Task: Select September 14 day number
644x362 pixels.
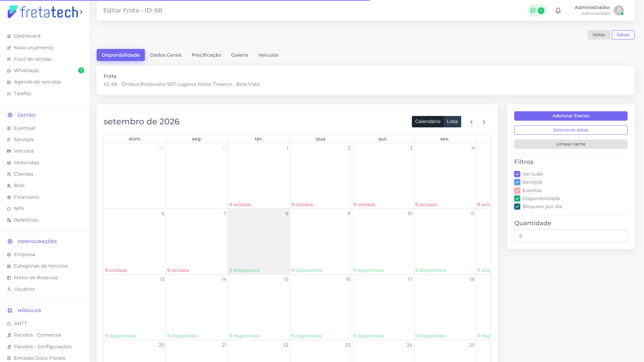Action: point(224,279)
